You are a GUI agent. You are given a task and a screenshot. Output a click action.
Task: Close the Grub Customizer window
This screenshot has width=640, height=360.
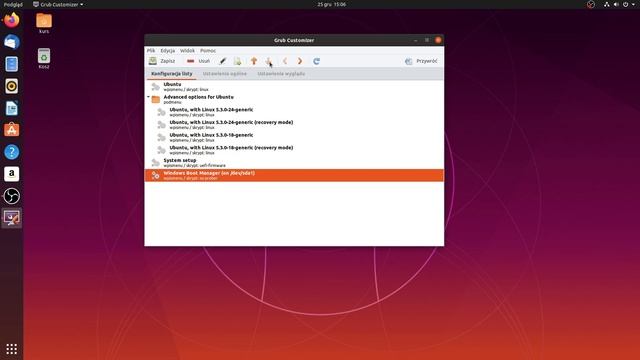438,40
